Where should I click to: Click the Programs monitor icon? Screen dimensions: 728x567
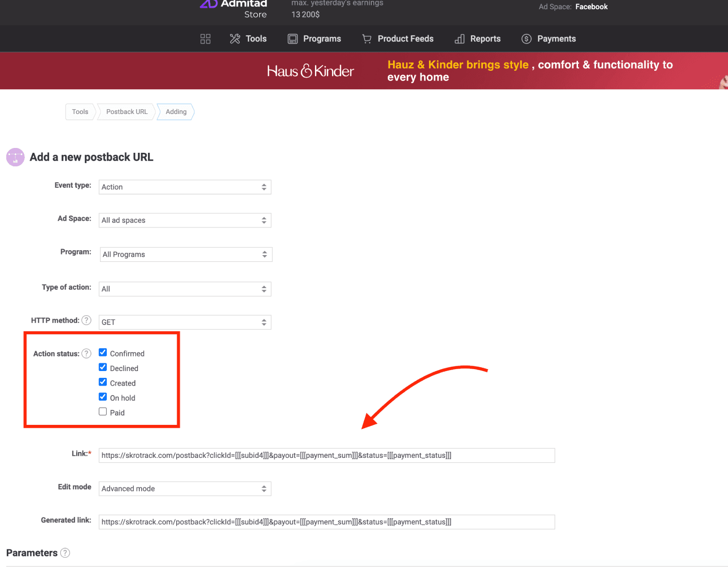click(293, 39)
